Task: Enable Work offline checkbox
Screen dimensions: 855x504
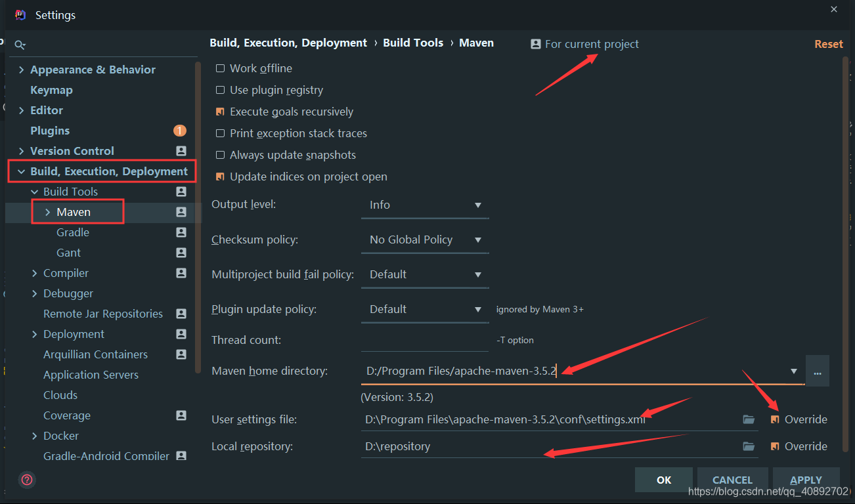Action: [x=220, y=68]
